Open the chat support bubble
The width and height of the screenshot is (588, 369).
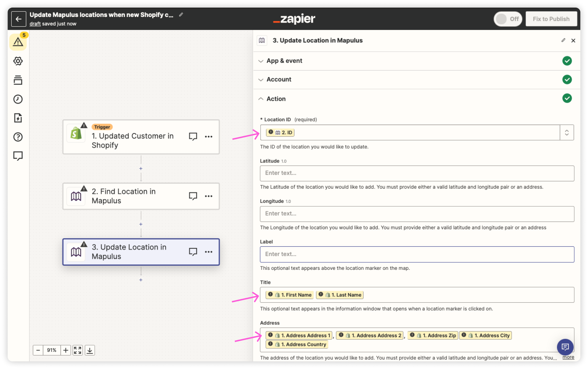click(x=565, y=347)
